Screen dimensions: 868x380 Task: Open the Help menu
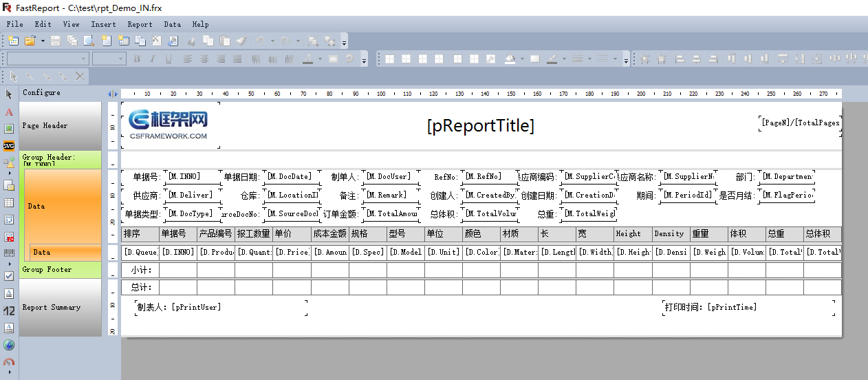tap(200, 24)
